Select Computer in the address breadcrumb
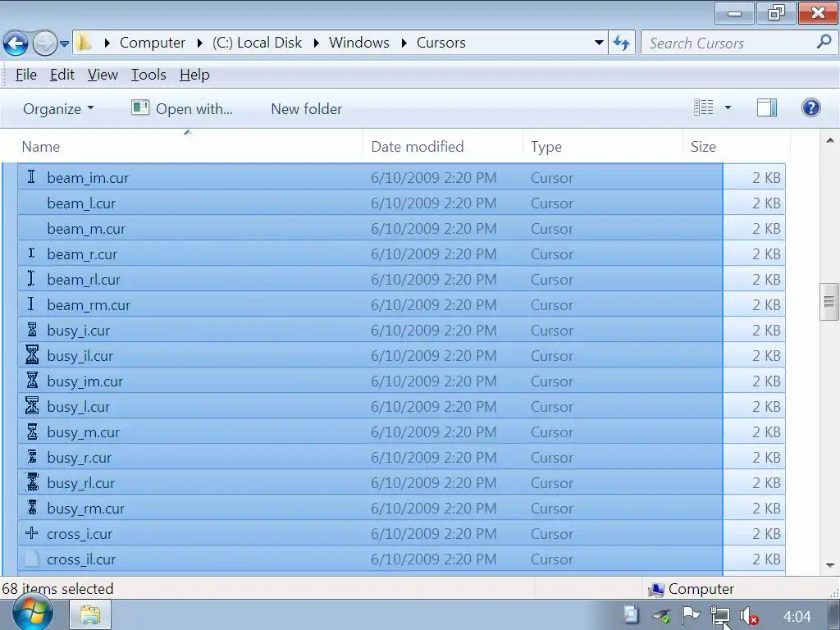 (152, 43)
